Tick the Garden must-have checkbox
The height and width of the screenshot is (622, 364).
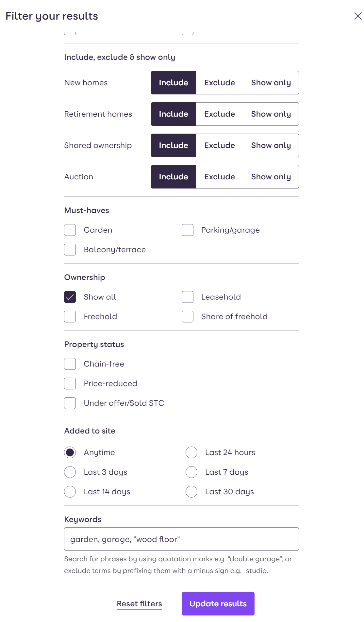click(70, 230)
